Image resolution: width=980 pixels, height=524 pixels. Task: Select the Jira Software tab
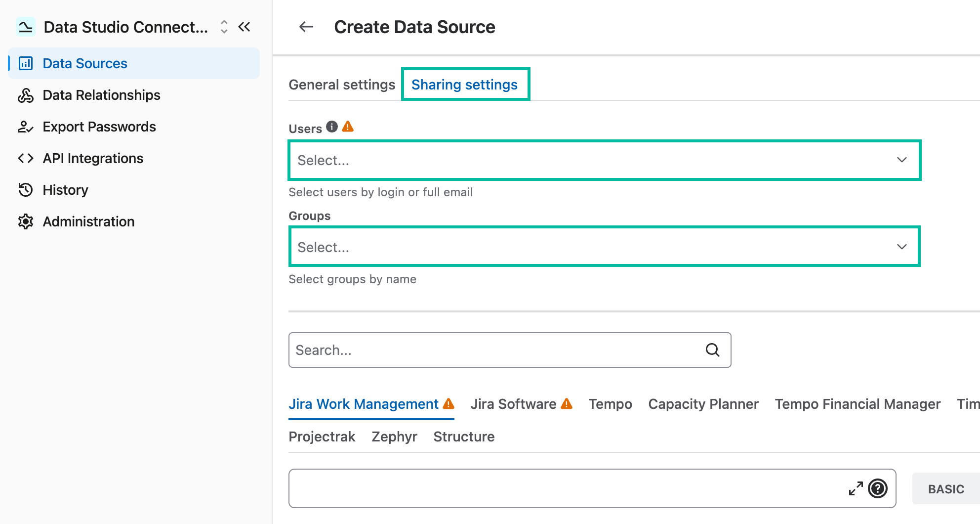(x=522, y=404)
